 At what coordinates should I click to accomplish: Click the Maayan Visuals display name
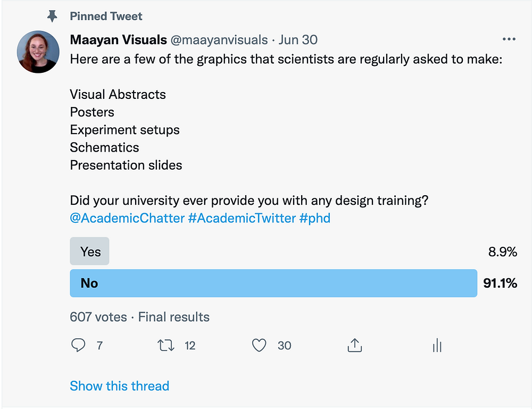(x=118, y=40)
